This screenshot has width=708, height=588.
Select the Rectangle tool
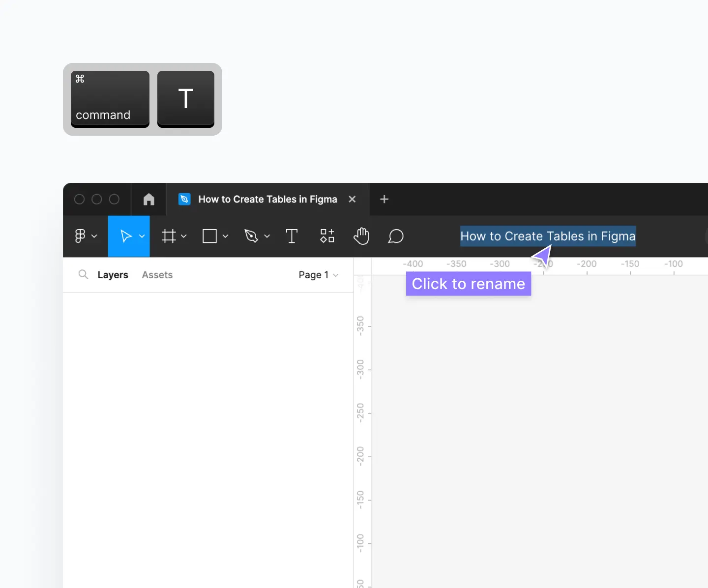coord(210,236)
